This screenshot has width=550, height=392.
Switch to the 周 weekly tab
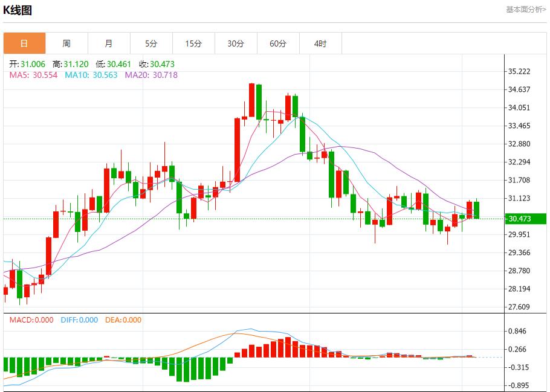[x=66, y=43]
